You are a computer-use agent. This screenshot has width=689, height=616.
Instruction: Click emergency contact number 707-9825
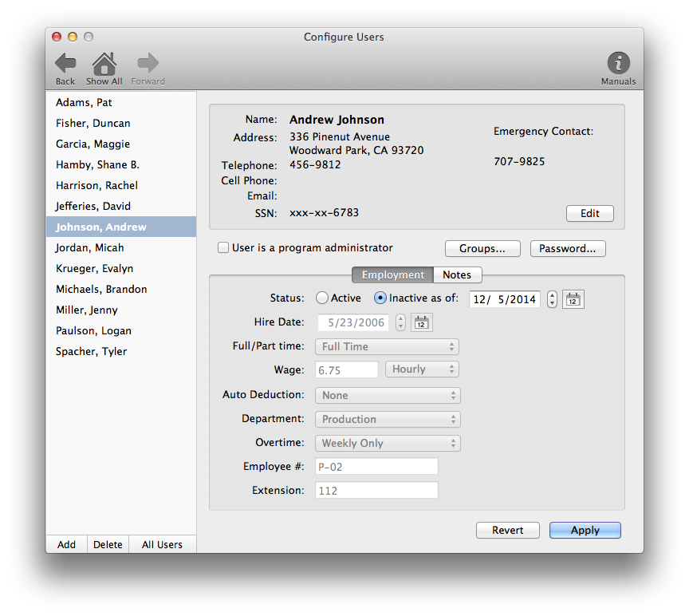(519, 161)
